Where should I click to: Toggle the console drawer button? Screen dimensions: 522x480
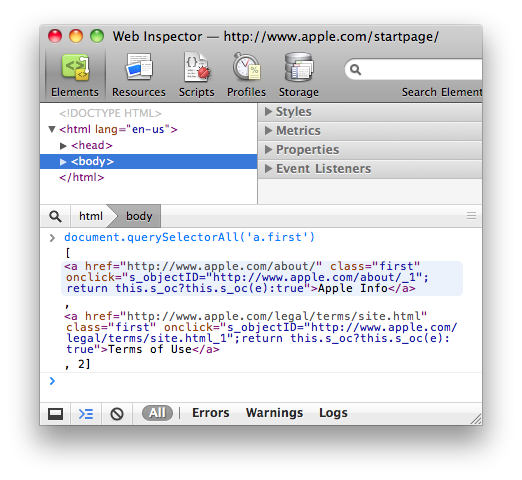[x=86, y=414]
